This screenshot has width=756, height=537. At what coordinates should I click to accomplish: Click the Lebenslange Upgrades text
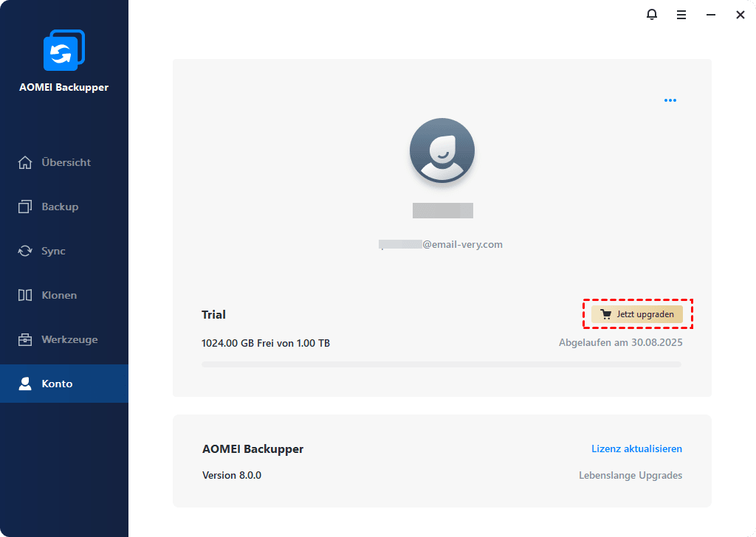[x=630, y=475]
